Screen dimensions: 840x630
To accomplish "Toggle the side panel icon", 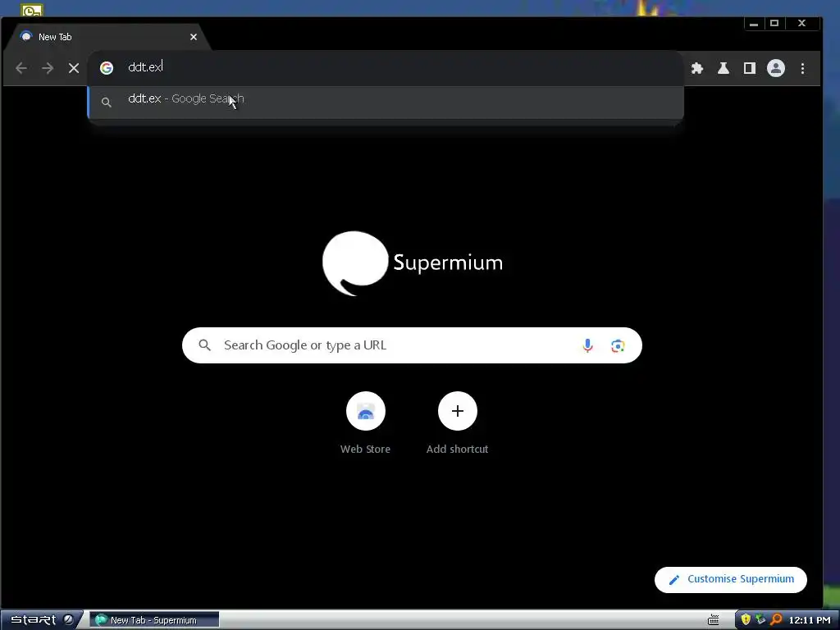I will [x=750, y=68].
